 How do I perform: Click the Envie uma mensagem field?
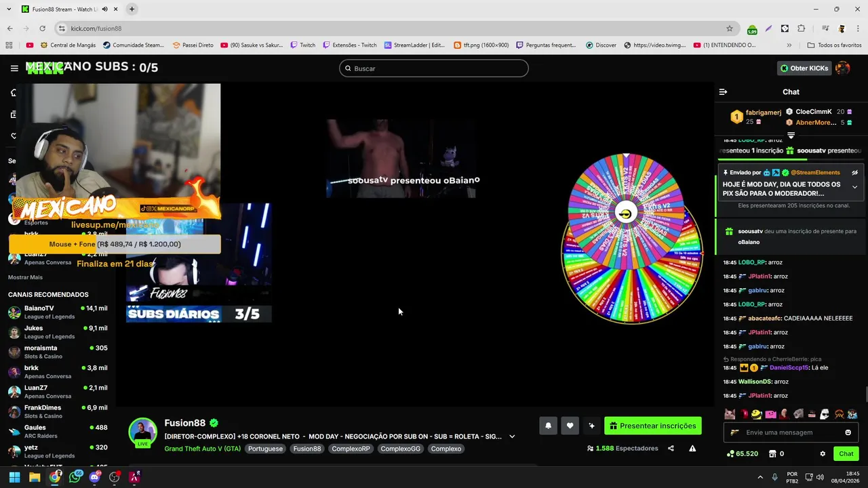click(790, 432)
